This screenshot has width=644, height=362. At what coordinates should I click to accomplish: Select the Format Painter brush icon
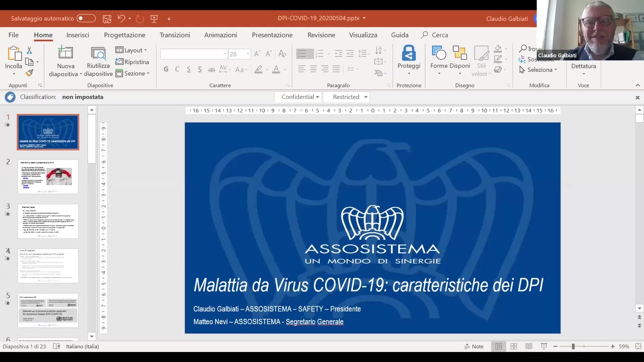[x=29, y=73]
